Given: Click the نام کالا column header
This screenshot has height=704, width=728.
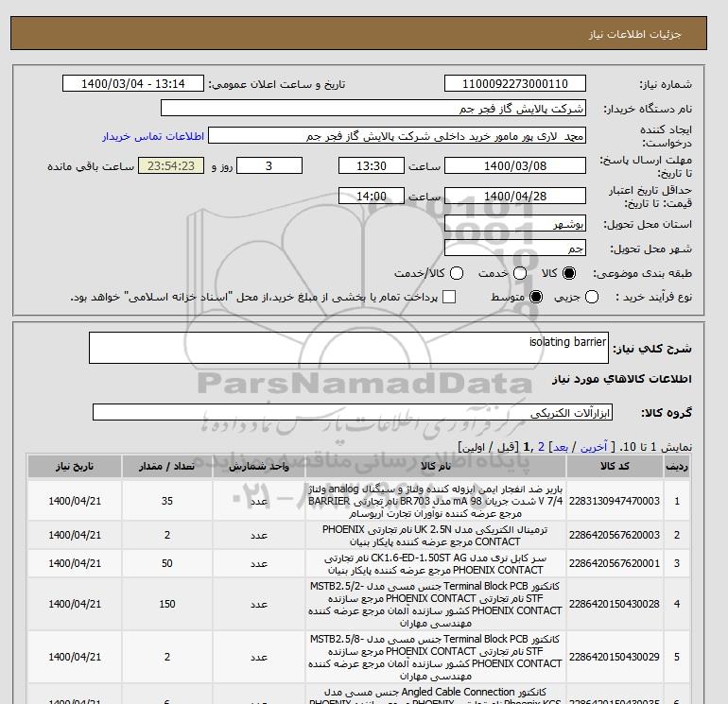Looking at the screenshot, I should click(x=436, y=467).
